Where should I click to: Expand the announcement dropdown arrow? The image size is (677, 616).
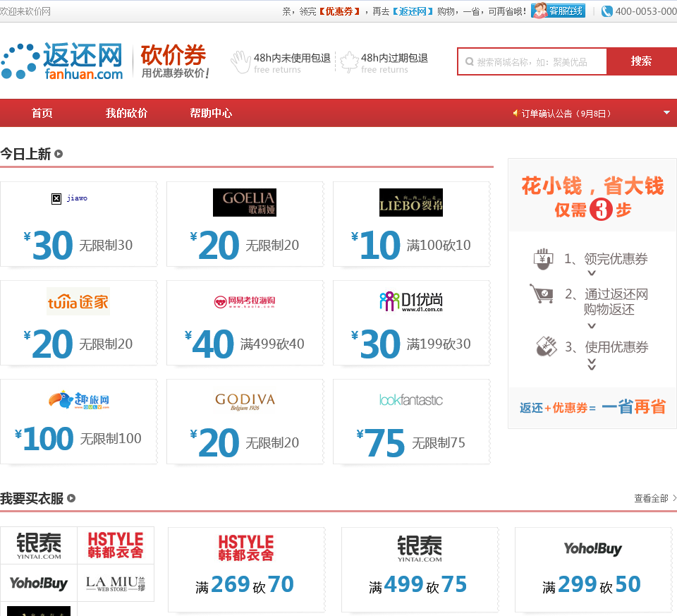click(666, 113)
